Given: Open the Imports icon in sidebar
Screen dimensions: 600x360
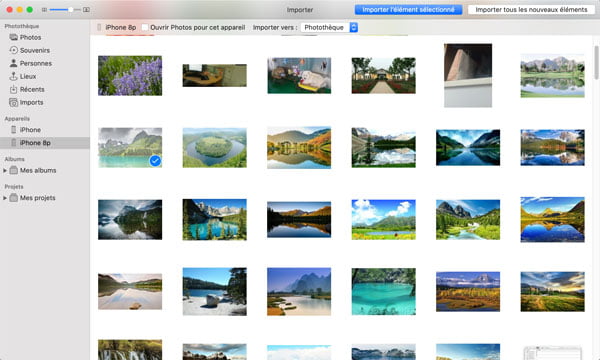Looking at the screenshot, I should [13, 102].
